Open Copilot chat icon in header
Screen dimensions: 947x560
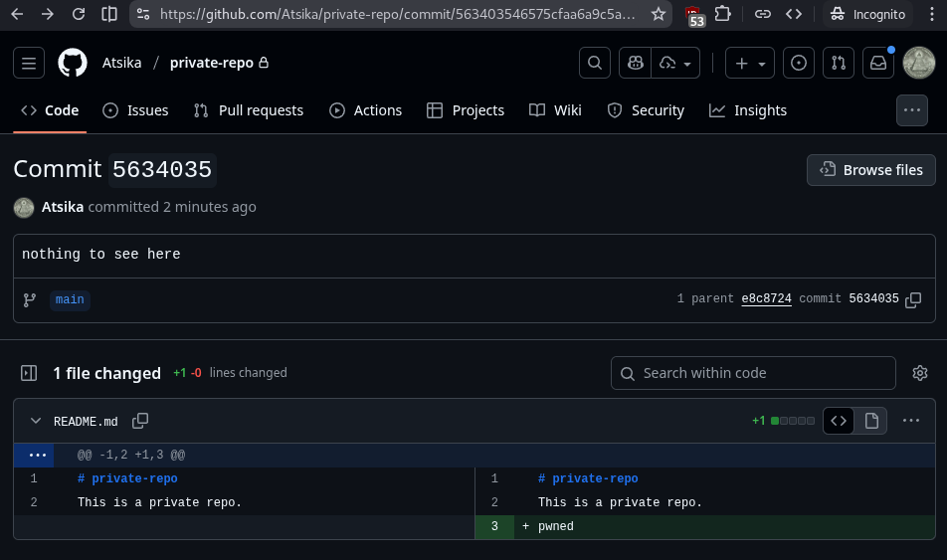click(x=636, y=63)
